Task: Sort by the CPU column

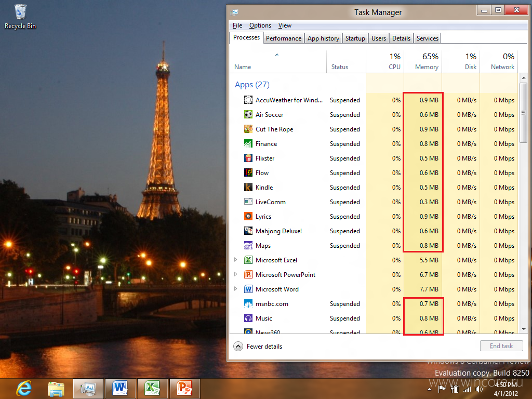Action: (x=385, y=62)
